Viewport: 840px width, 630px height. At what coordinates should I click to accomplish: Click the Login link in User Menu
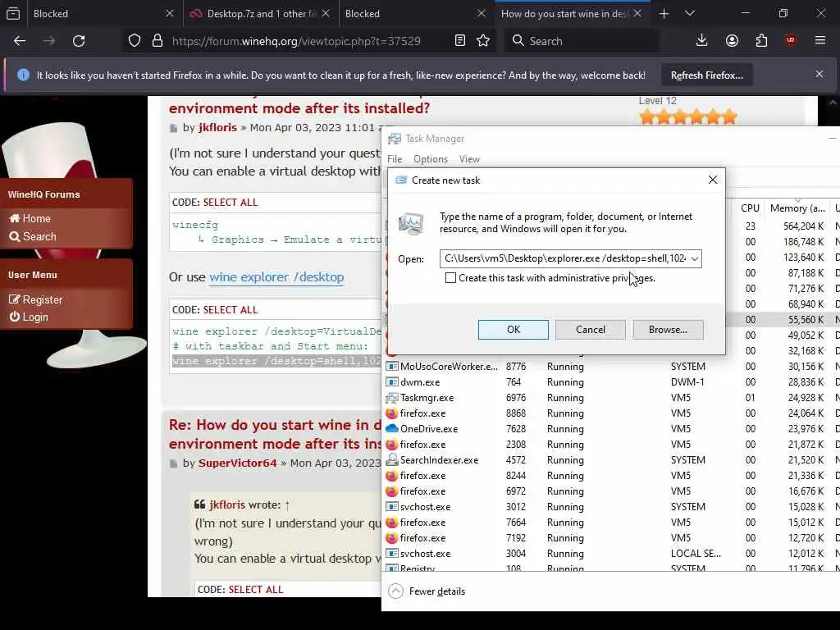point(29,317)
